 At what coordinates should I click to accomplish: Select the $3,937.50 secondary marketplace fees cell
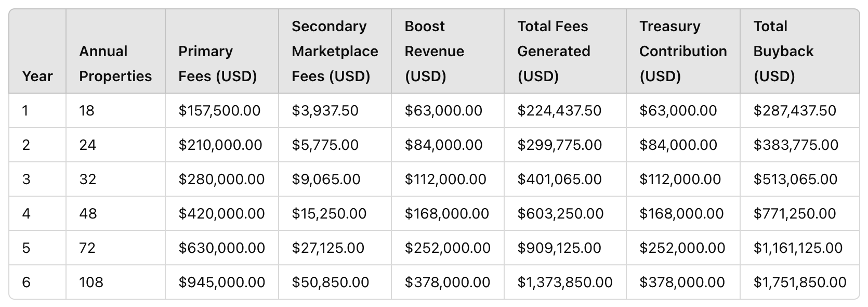[325, 110]
